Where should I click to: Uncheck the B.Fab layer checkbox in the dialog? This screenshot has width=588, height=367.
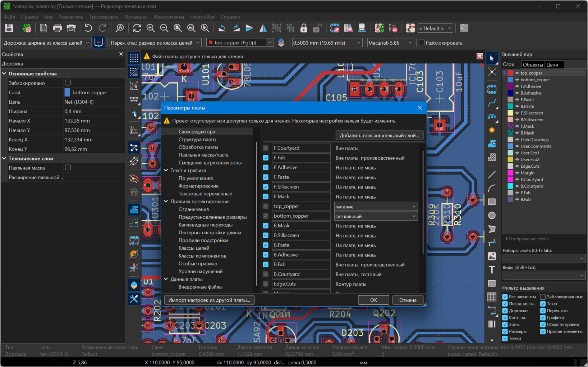[266, 264]
